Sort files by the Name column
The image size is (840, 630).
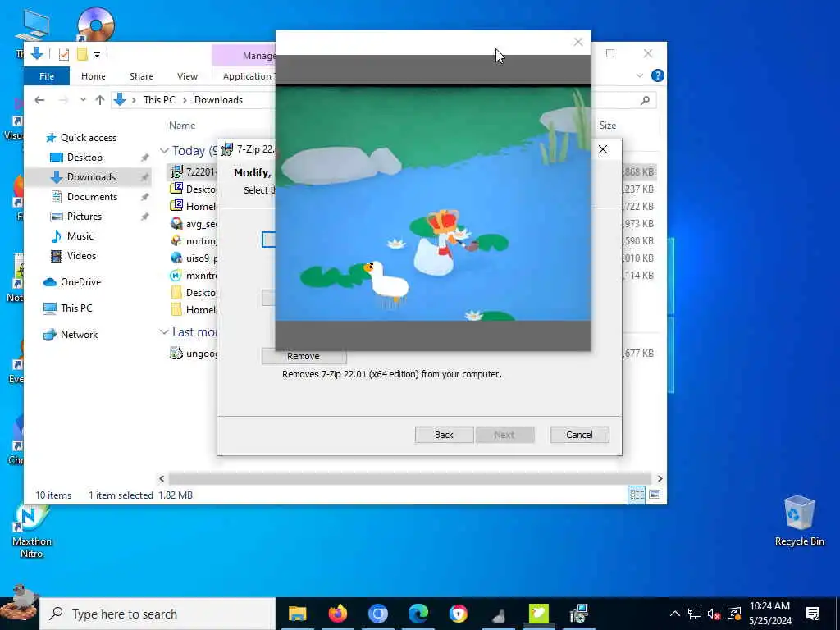[182, 126]
